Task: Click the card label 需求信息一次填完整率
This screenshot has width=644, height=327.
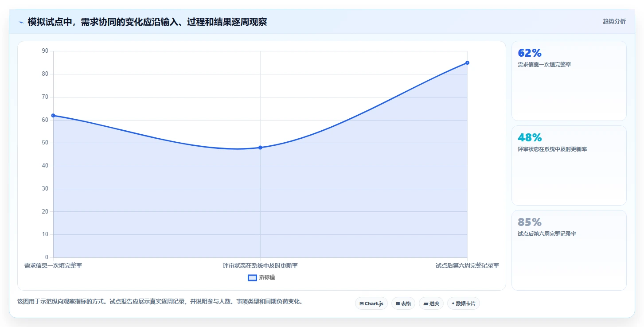Action: click(x=544, y=65)
